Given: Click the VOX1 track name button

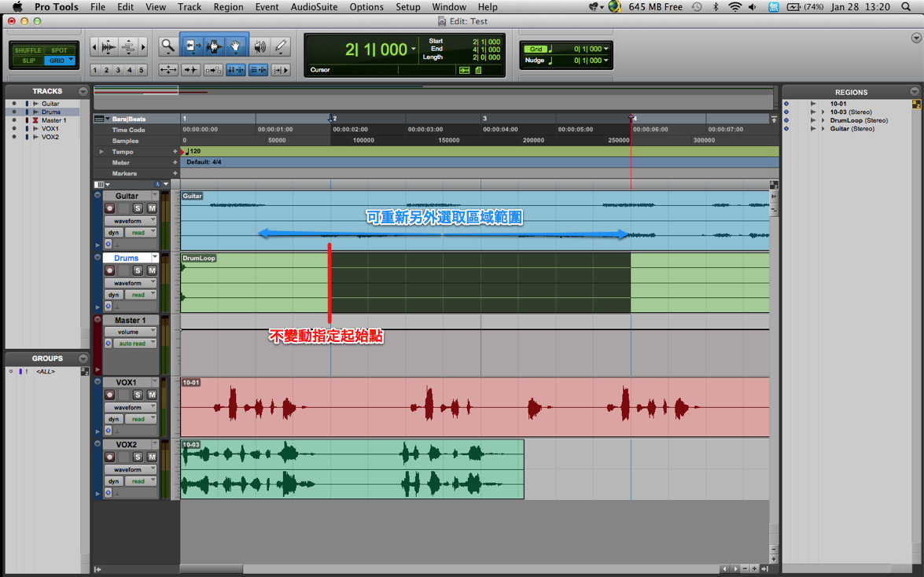Looking at the screenshot, I should (126, 383).
